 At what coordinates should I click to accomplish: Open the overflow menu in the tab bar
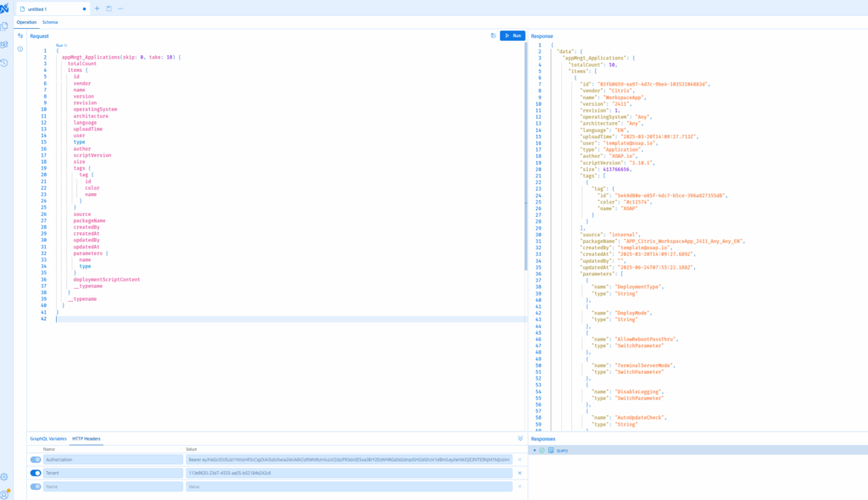tap(120, 8)
